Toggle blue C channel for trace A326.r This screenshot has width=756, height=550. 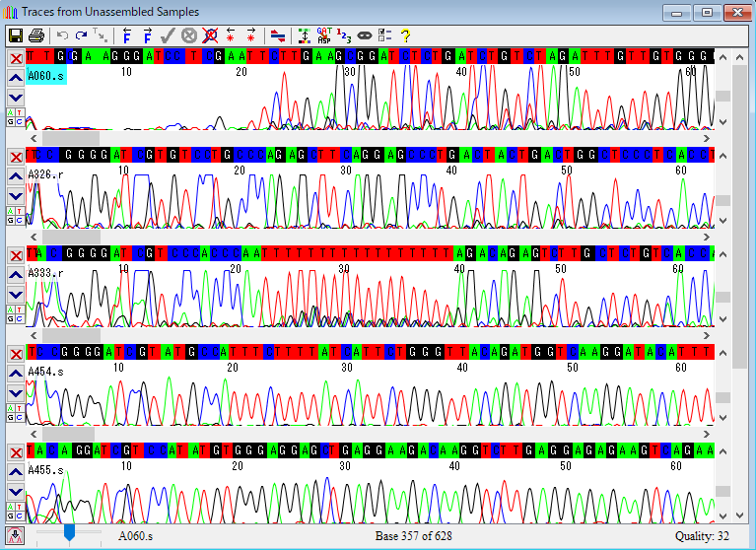(x=20, y=220)
